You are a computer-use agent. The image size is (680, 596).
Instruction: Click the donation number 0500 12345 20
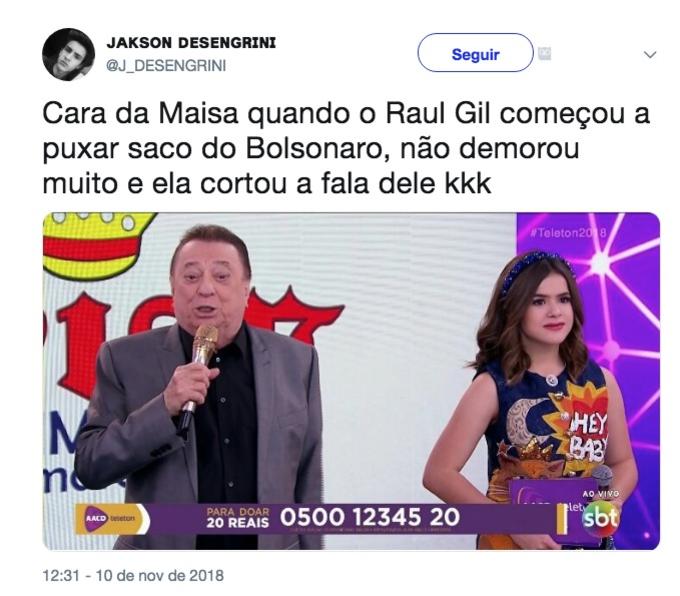(x=369, y=517)
